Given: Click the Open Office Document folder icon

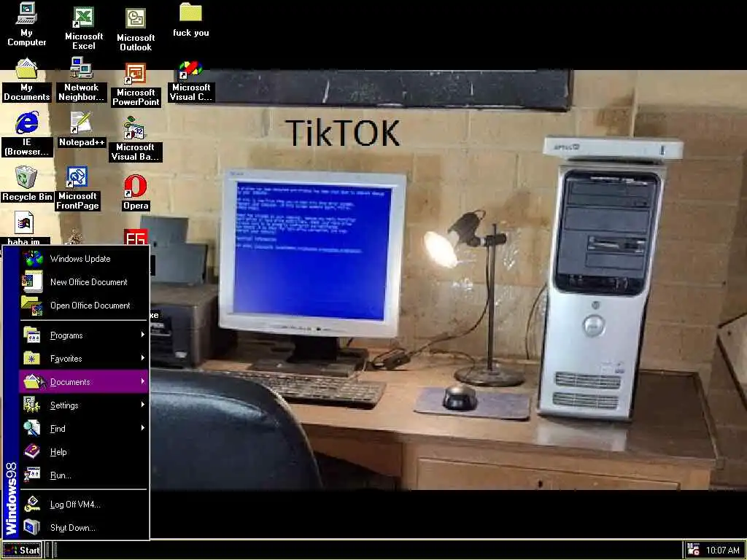Looking at the screenshot, I should pyautogui.click(x=32, y=306).
